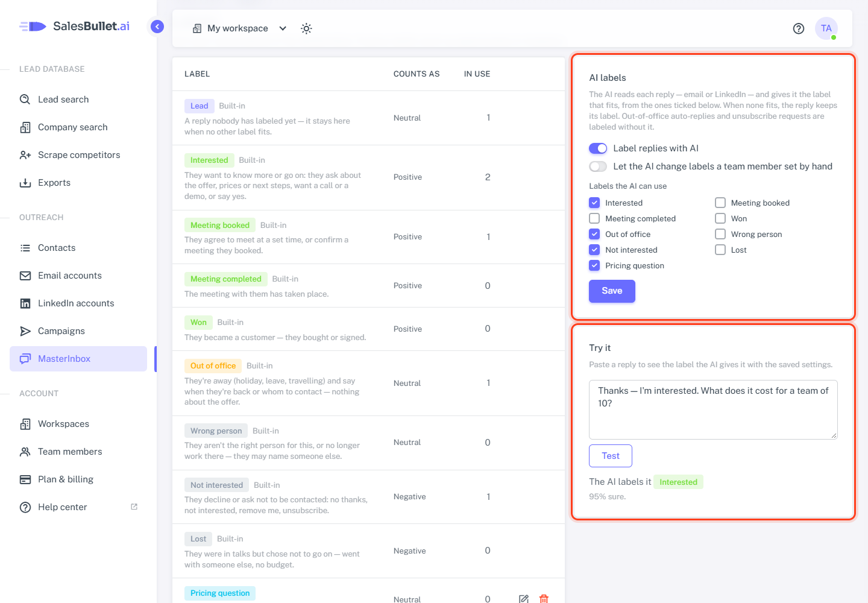Check the Meeting completed checkbox

tap(594, 218)
